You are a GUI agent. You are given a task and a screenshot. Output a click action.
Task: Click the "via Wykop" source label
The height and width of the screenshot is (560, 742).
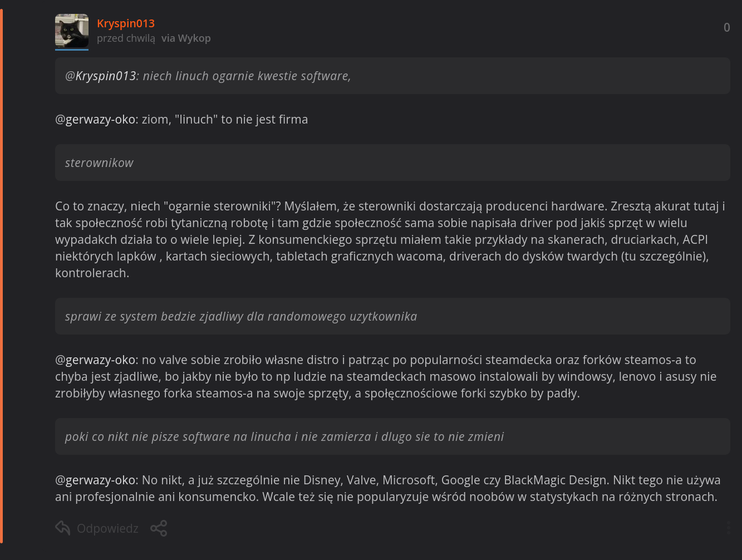pyautogui.click(x=186, y=38)
